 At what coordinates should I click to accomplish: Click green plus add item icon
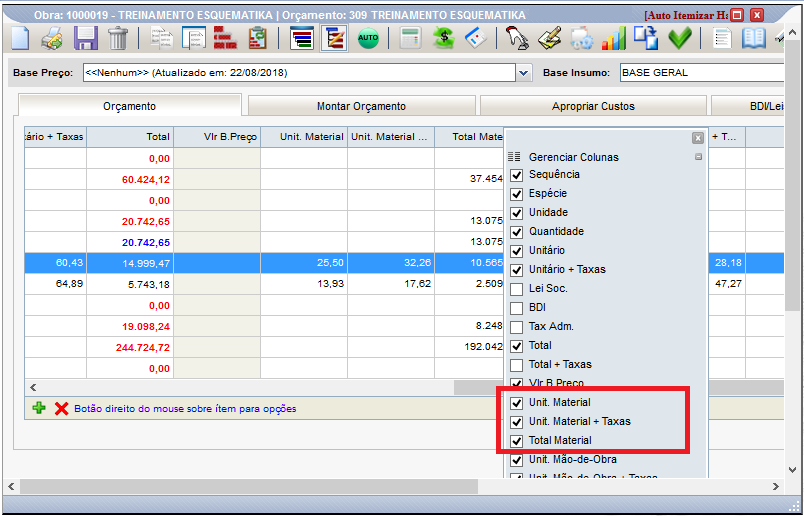click(38, 408)
